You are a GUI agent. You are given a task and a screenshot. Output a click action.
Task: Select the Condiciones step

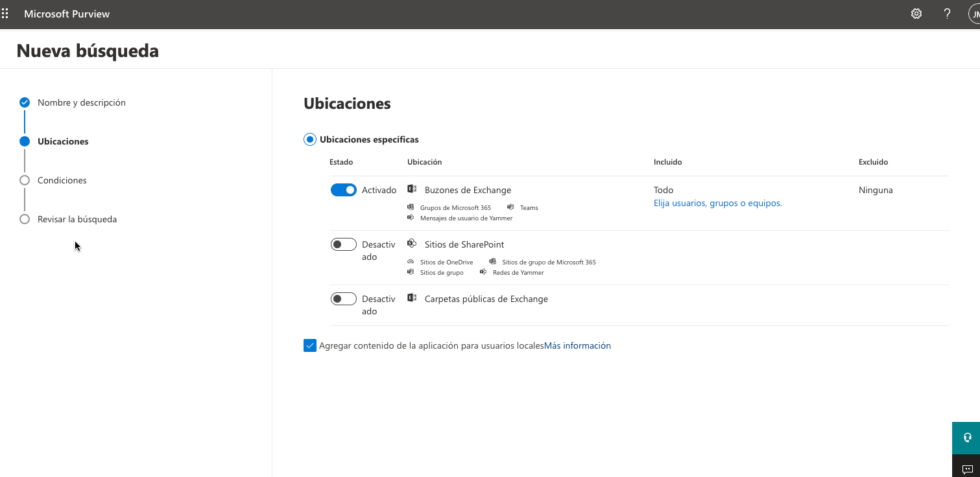(x=62, y=180)
